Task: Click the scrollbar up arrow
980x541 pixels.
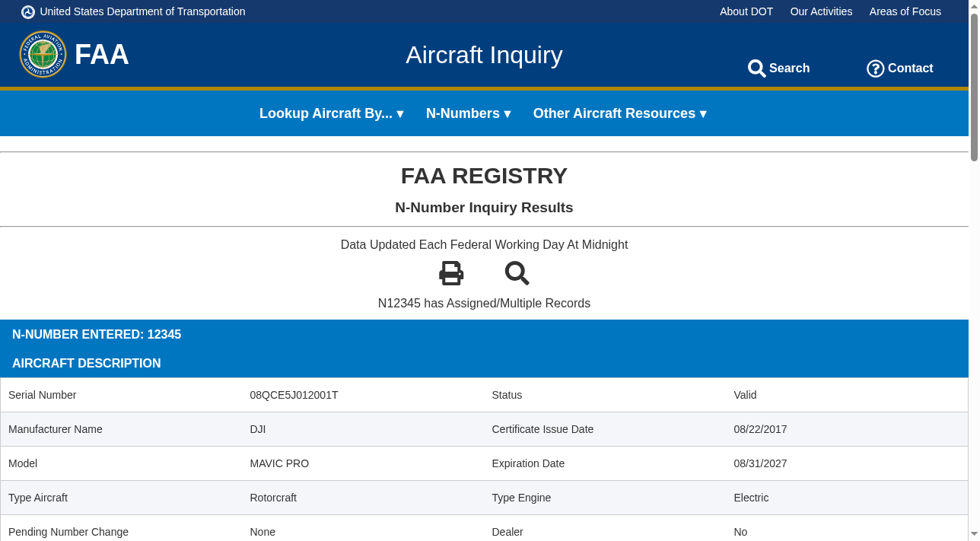Action: (x=974, y=5)
